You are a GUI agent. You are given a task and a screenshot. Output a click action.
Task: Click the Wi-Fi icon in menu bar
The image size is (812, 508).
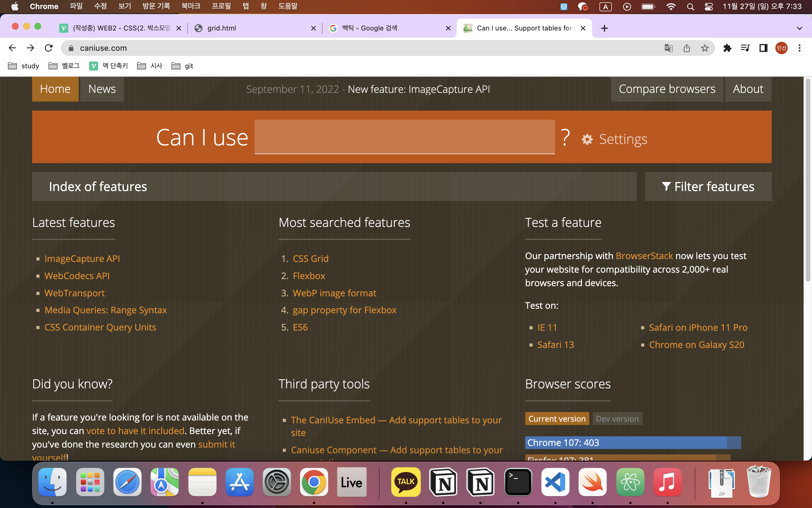pyautogui.click(x=670, y=7)
